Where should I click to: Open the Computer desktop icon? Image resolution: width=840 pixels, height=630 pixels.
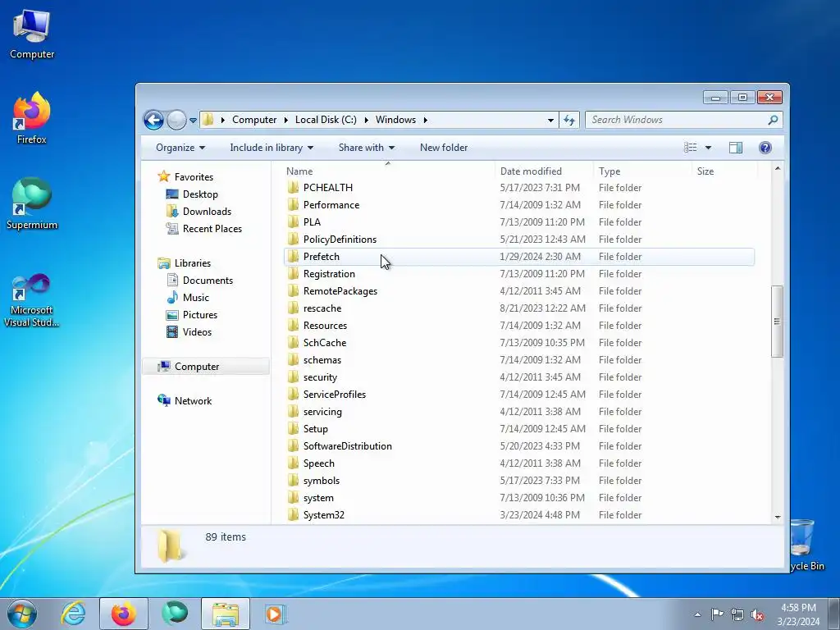pos(32,34)
